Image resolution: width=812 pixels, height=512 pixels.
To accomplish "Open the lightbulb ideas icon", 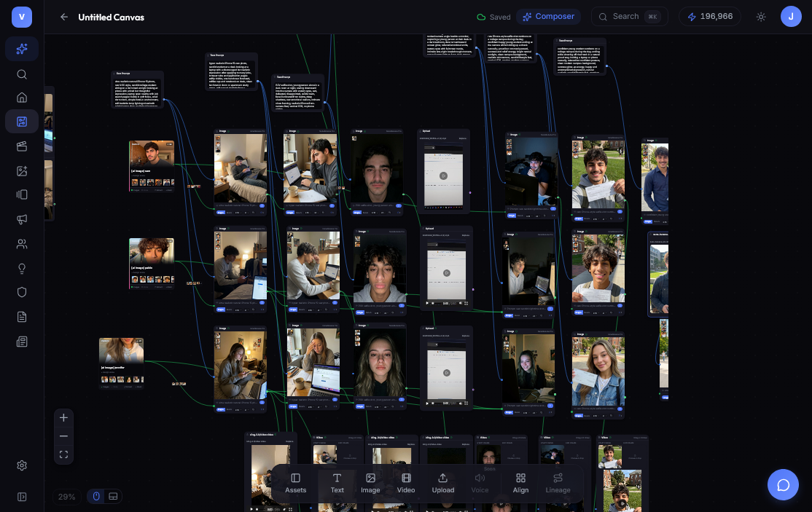I will click(22, 269).
